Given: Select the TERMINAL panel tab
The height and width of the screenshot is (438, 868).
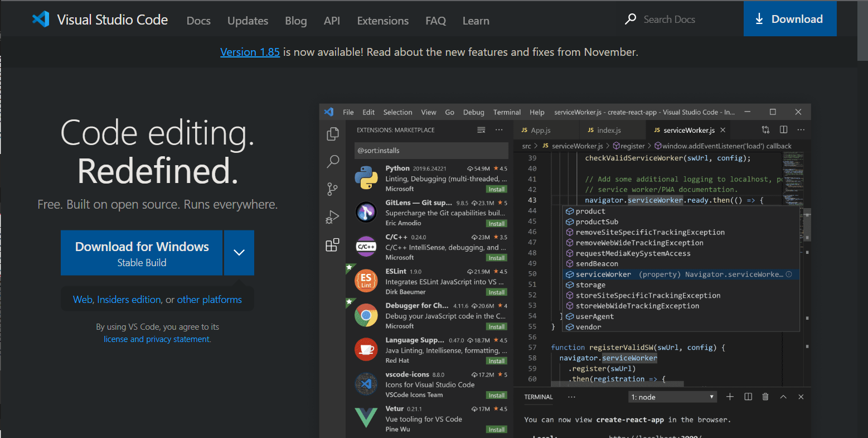Looking at the screenshot, I should pos(539,397).
